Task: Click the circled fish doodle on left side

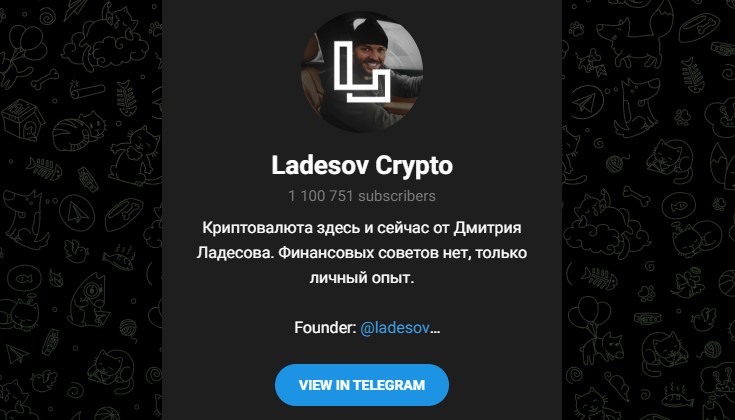Action: (23, 278)
